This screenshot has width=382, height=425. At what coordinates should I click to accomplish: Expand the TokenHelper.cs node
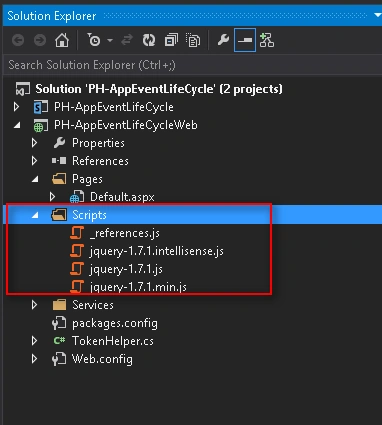coord(34,341)
